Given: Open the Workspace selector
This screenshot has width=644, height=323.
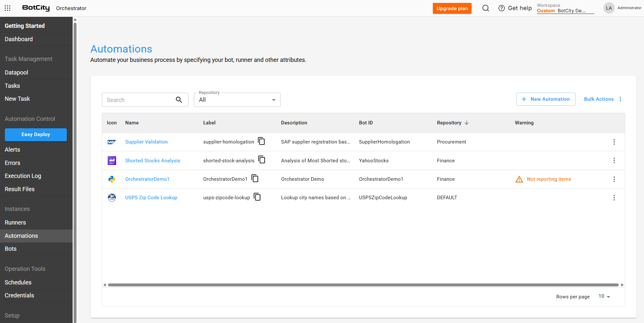Looking at the screenshot, I should 565,8.
